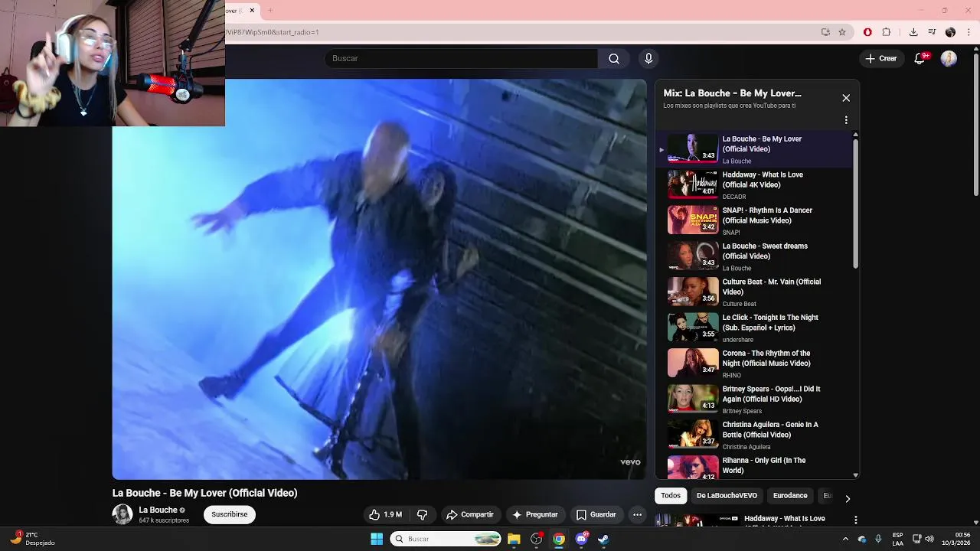Click the playlist panel scrollbar thumb

click(x=855, y=204)
